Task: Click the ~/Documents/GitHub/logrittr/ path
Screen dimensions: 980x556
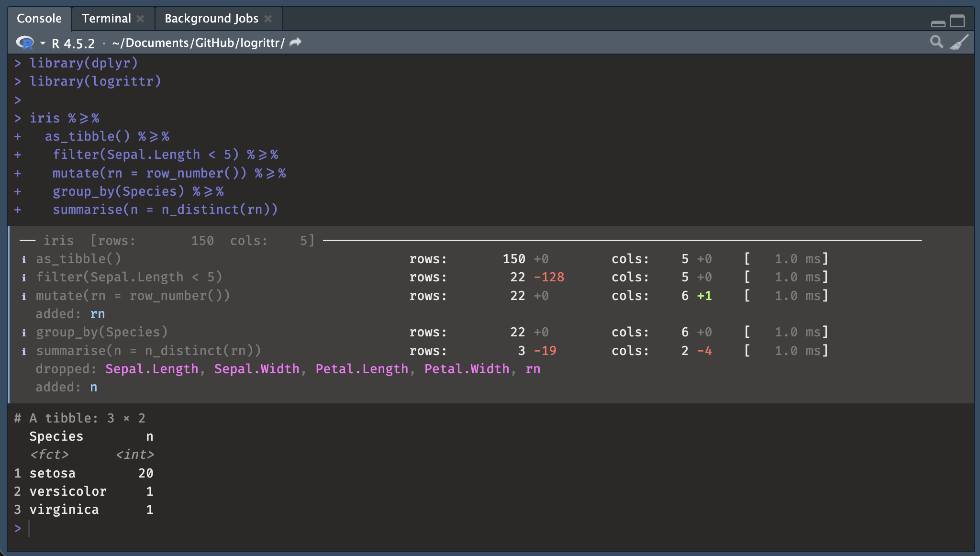Action: [198, 43]
